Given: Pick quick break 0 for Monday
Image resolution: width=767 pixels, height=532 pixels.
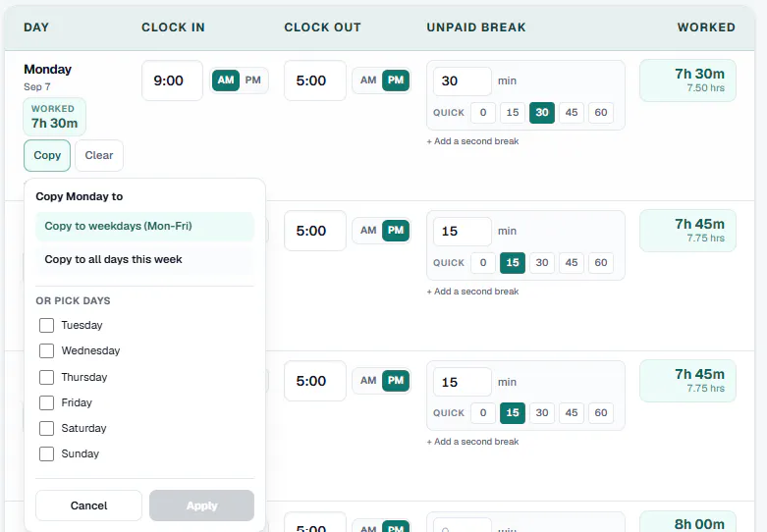Looking at the screenshot, I should pyautogui.click(x=483, y=113).
